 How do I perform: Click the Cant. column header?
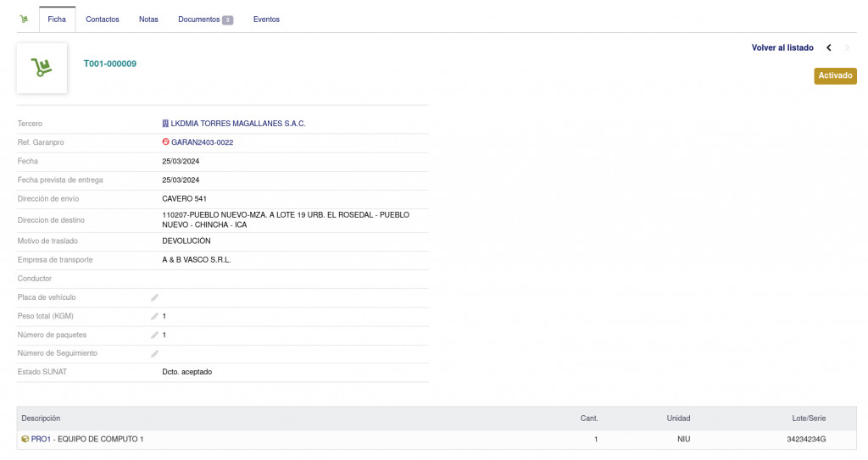click(x=589, y=418)
